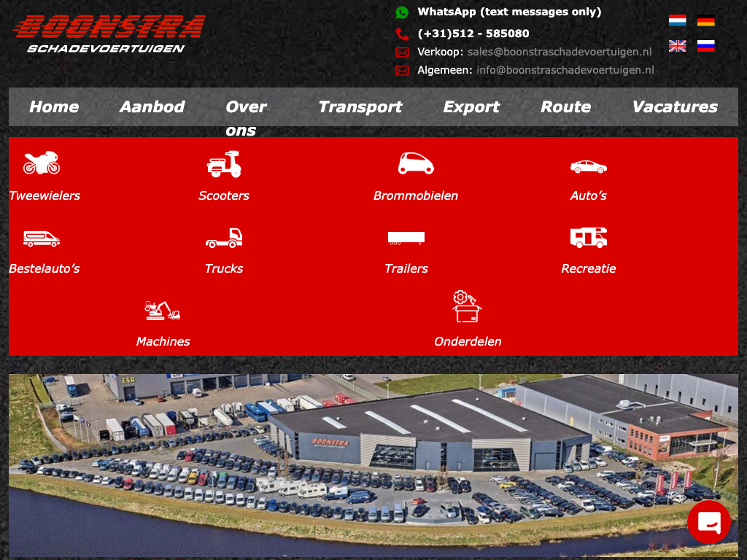Select Transport in the navigation bar

click(360, 106)
